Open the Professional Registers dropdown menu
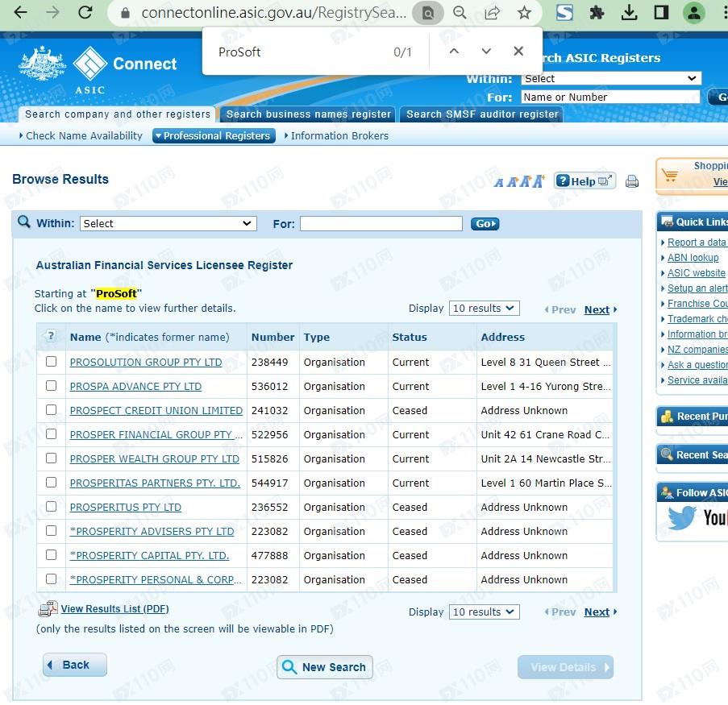728x705 pixels. [x=214, y=136]
